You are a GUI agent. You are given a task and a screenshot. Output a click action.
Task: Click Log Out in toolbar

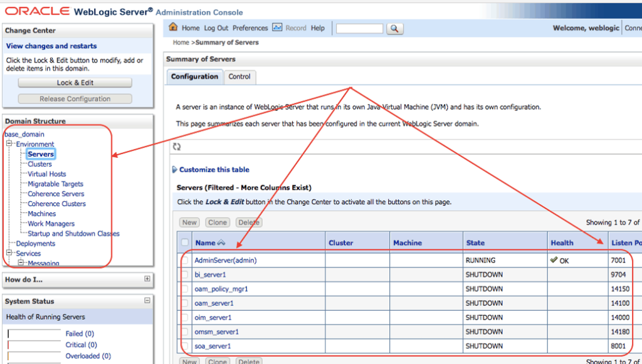[216, 28]
